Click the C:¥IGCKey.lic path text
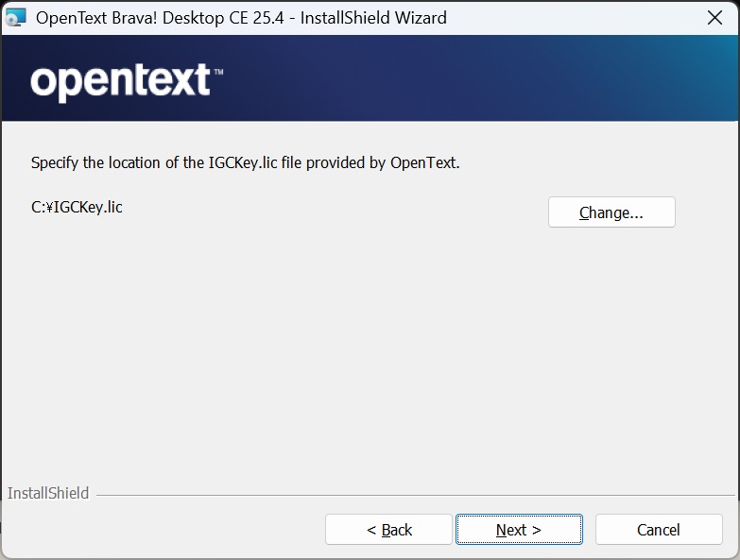This screenshot has height=560, width=740. point(77,207)
